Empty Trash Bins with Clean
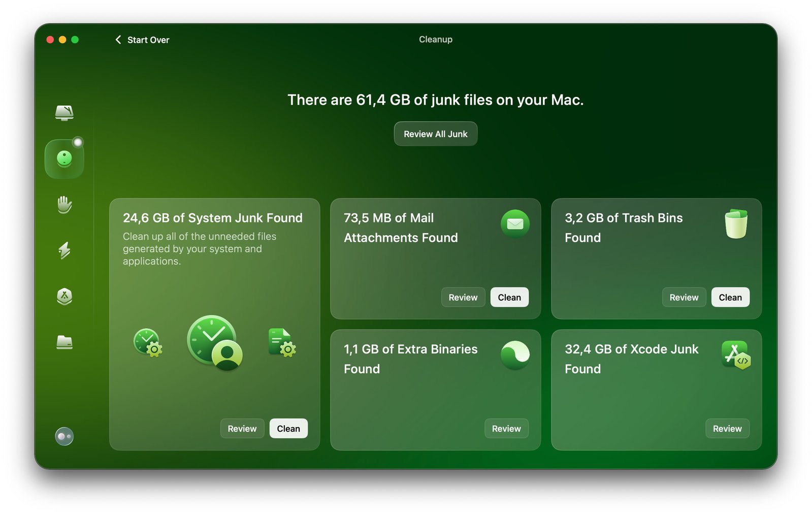 [x=730, y=298]
